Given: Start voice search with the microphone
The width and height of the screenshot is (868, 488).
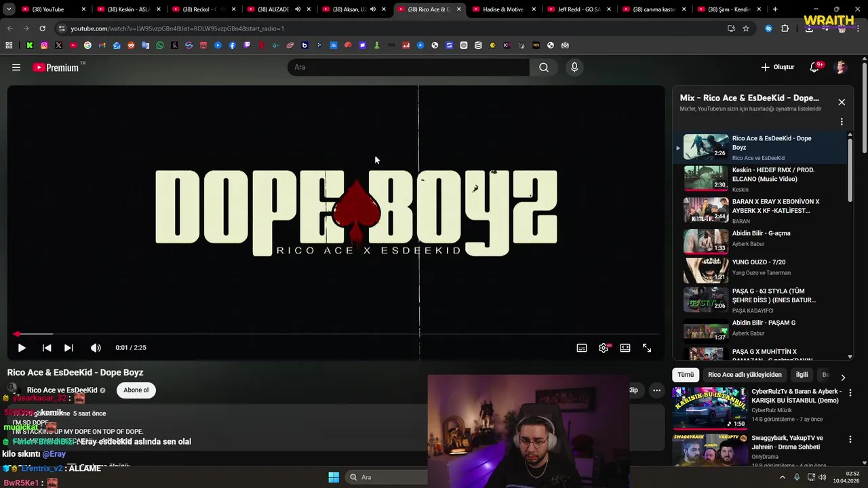Looking at the screenshot, I should pos(574,67).
